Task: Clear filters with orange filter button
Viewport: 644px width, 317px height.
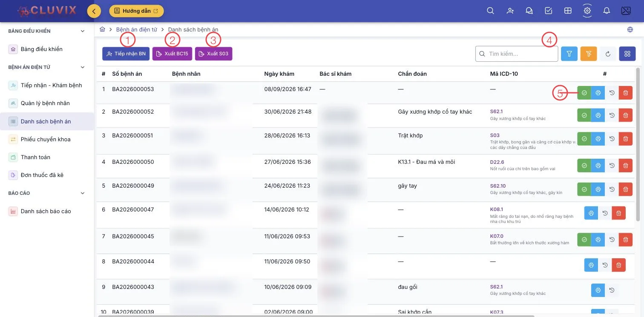Action: coord(589,54)
